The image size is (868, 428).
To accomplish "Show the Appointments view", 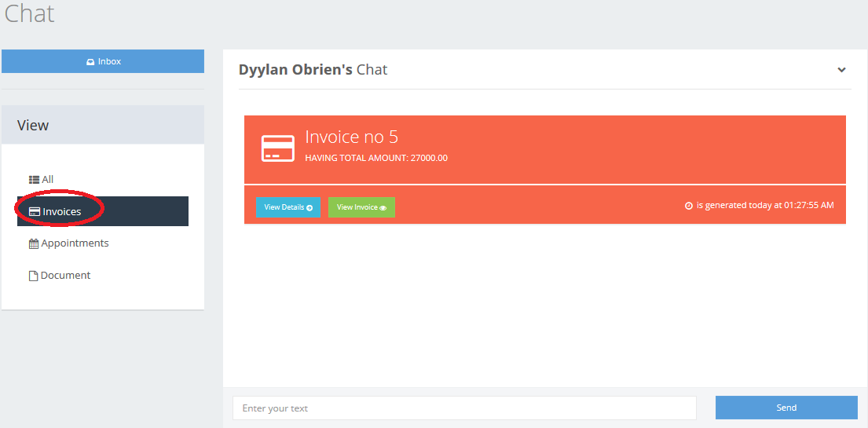I will click(x=75, y=243).
